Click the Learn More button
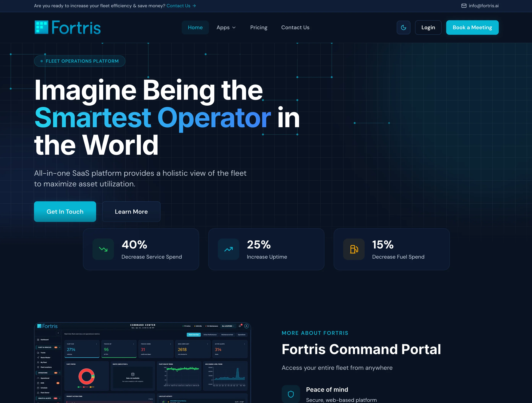 131,212
